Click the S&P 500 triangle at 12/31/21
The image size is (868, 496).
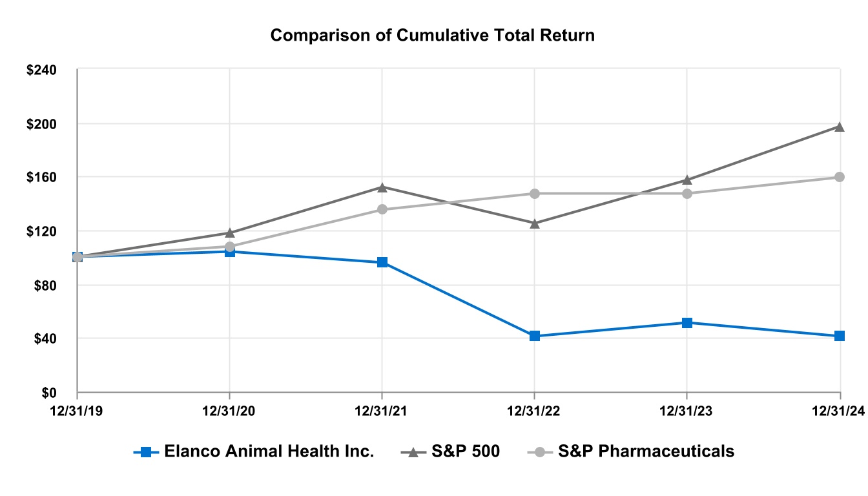tap(382, 187)
